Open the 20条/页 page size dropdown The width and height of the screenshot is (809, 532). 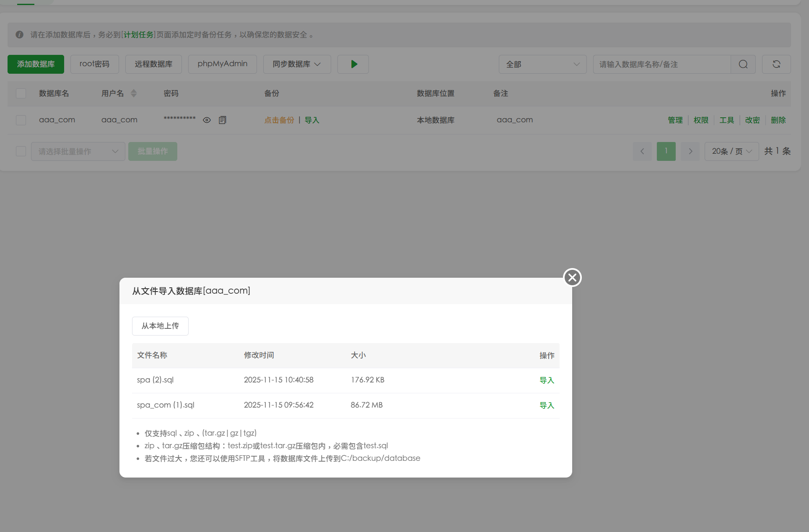pyautogui.click(x=731, y=151)
